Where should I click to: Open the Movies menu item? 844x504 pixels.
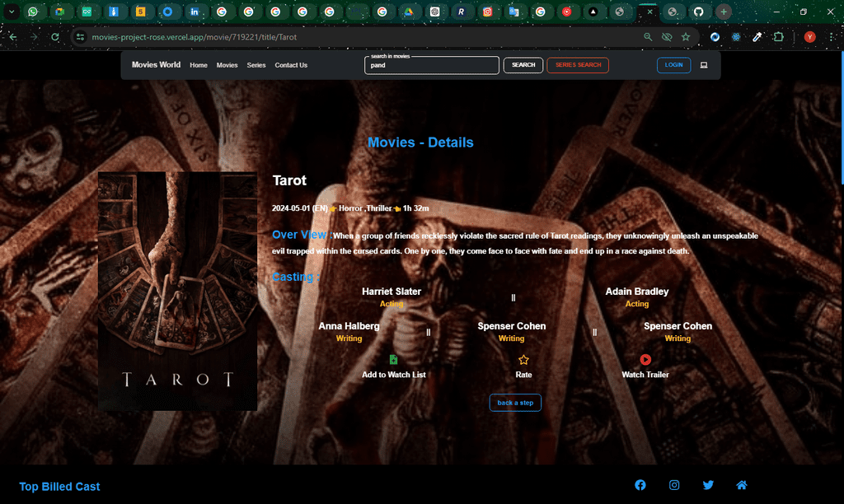227,65
